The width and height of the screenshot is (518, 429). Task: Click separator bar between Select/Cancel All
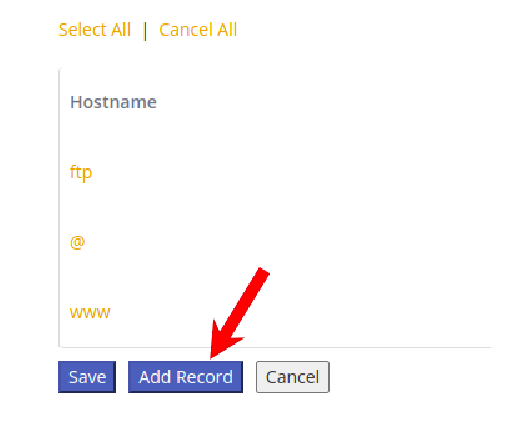pyautogui.click(x=145, y=31)
